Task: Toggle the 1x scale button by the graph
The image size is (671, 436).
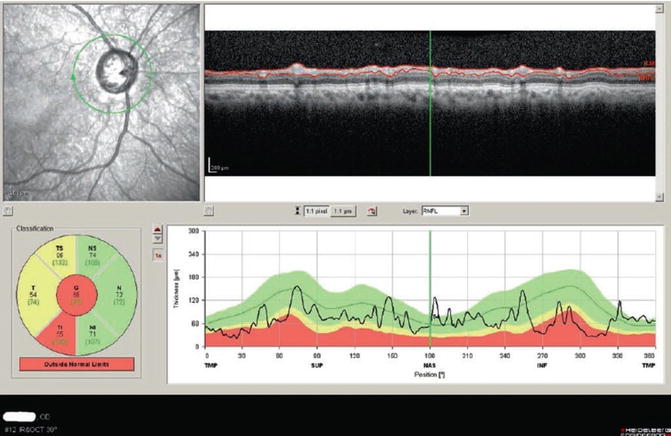Action: click(x=157, y=256)
